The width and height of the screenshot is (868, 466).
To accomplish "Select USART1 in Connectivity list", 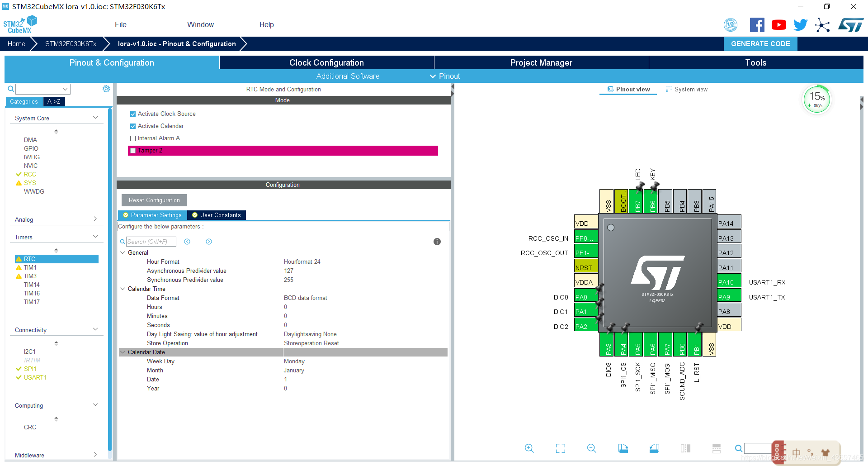I will pyautogui.click(x=35, y=377).
